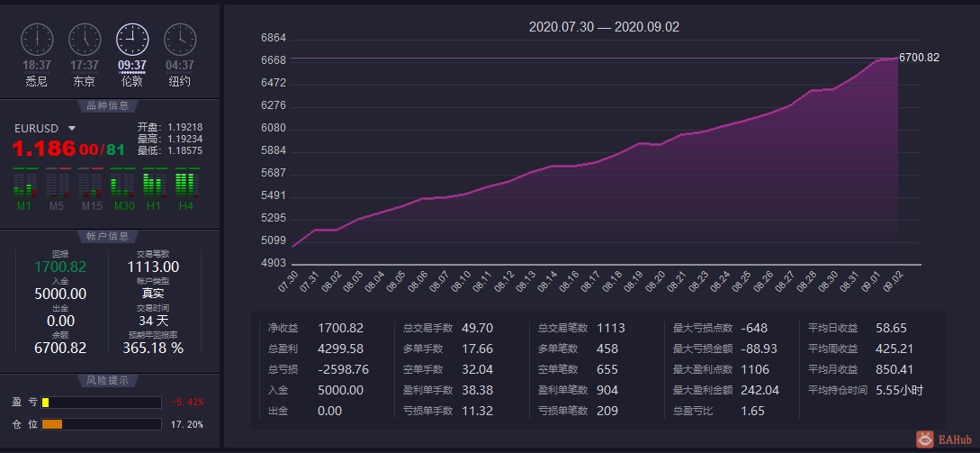
Task: Select the New York clock icon
Action: 180,40
